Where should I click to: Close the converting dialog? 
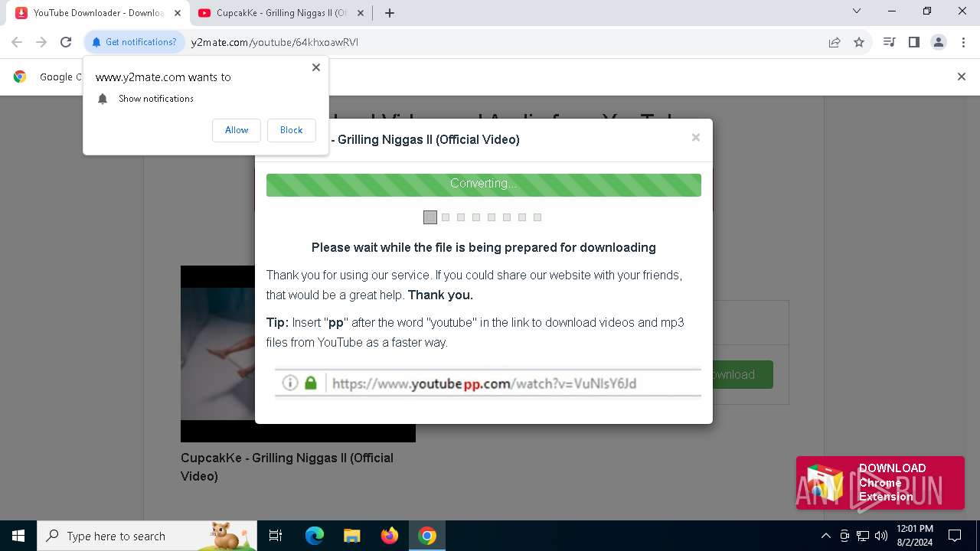696,138
